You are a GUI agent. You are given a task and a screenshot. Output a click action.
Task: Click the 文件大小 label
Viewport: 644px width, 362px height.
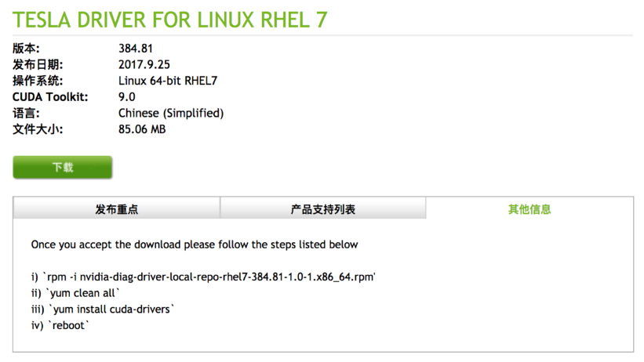click(38, 129)
